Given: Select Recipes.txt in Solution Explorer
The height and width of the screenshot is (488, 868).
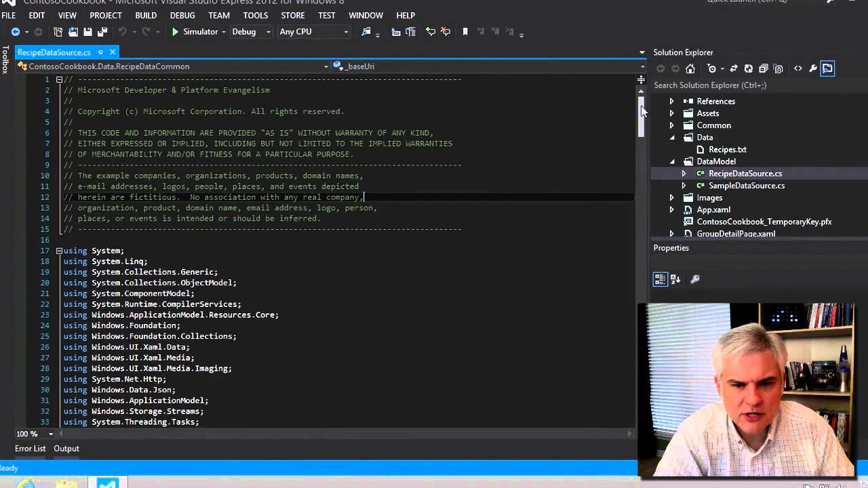Looking at the screenshot, I should [x=728, y=150].
